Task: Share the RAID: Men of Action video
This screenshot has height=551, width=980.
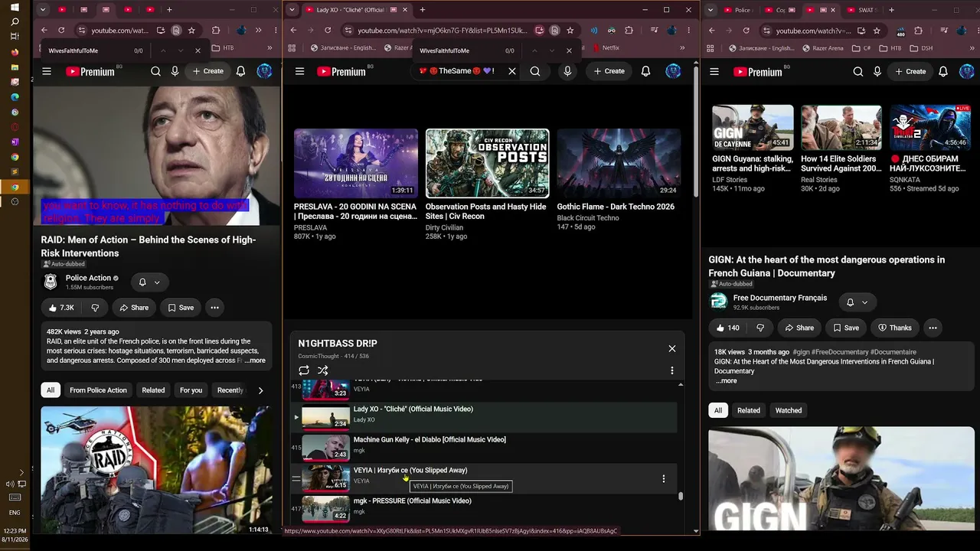Action: [133, 308]
